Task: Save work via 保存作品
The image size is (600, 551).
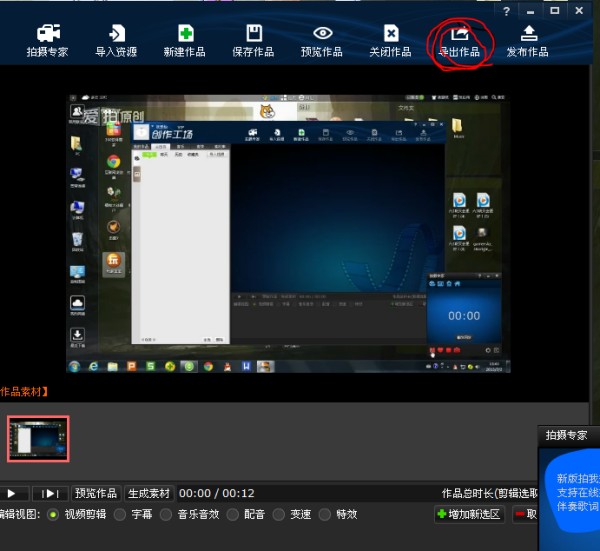Action: 253,41
